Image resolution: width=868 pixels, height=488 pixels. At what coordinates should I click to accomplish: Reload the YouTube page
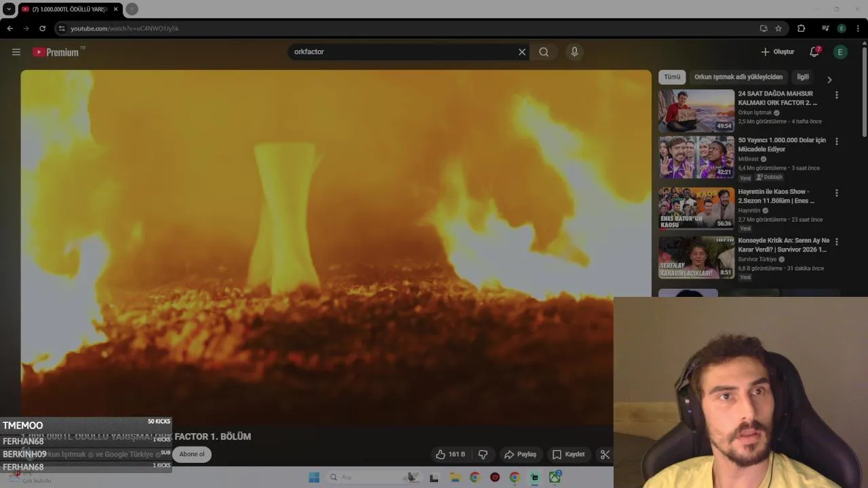(42, 28)
